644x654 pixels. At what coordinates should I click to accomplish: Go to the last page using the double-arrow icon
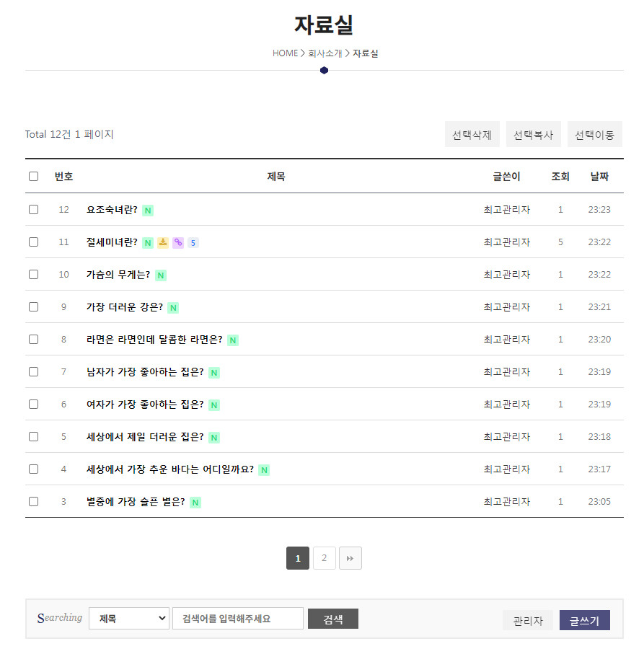[350, 558]
